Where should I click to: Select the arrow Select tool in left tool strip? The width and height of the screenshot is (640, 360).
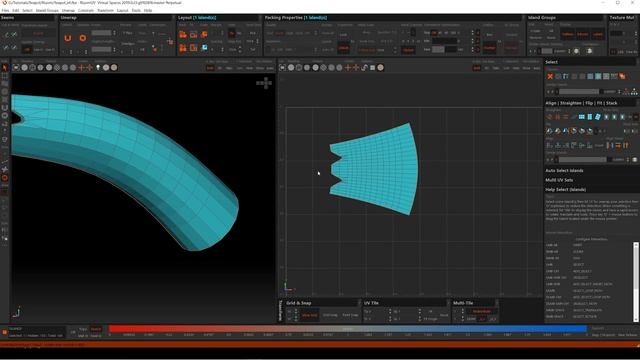pyautogui.click(x=5, y=68)
